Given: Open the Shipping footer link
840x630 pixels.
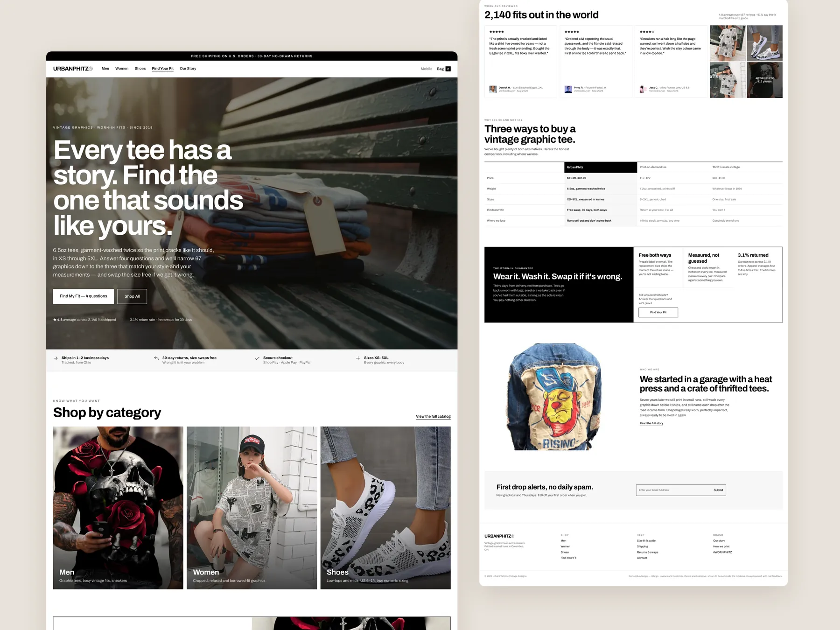Looking at the screenshot, I should pos(643,546).
